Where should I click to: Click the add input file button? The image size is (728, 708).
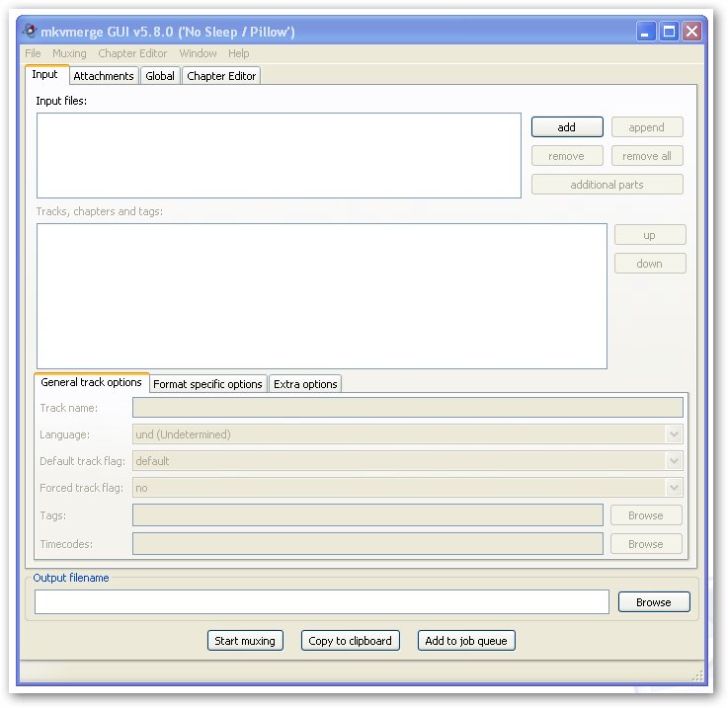(x=566, y=127)
